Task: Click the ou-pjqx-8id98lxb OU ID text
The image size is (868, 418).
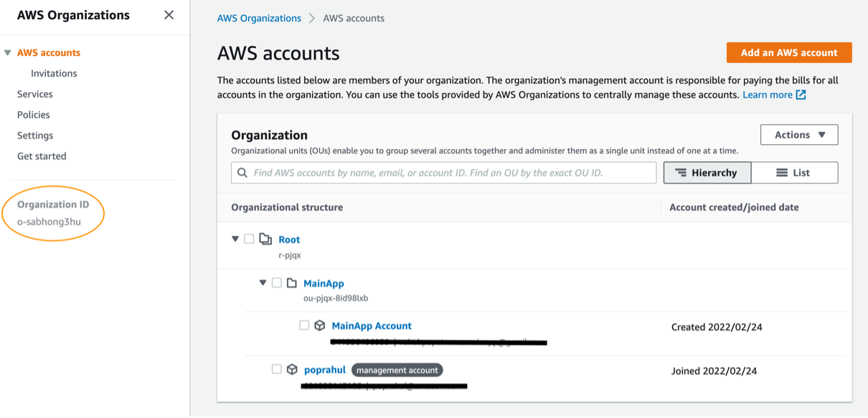Action: point(336,298)
